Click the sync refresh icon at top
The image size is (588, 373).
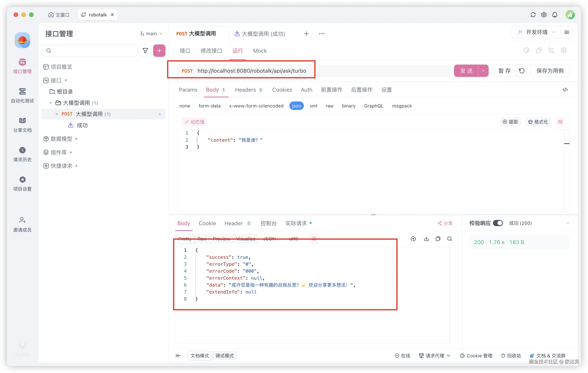tap(533, 15)
